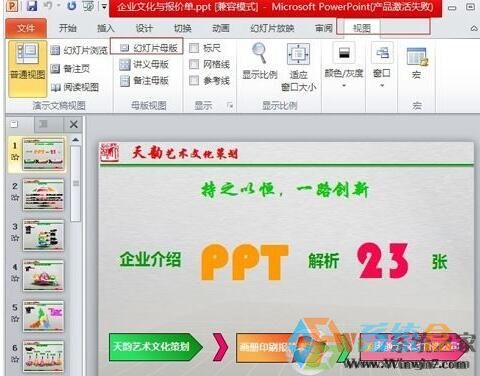The image size is (480, 376).
Task: Click the 备注页 notes page button
Action: point(70,69)
